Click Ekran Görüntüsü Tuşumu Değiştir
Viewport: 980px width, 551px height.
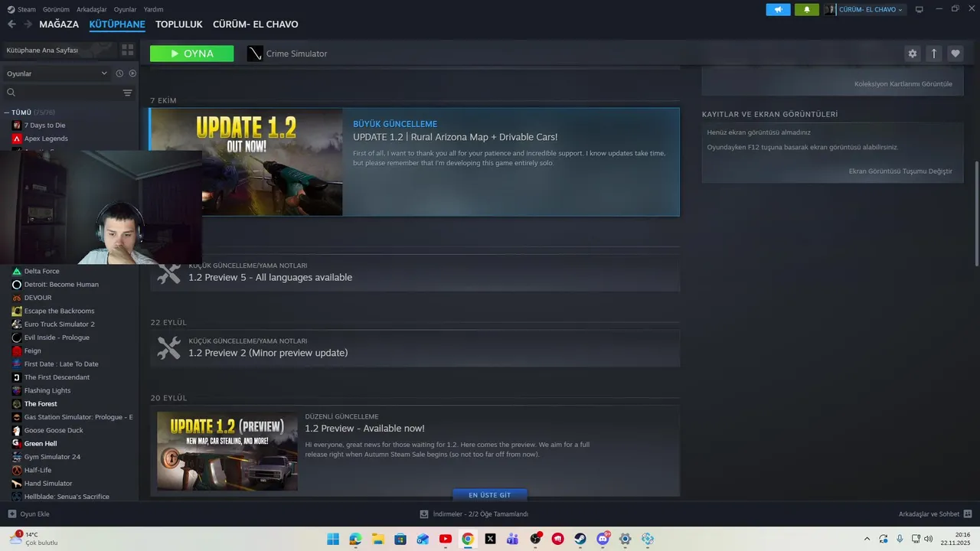pyautogui.click(x=900, y=171)
